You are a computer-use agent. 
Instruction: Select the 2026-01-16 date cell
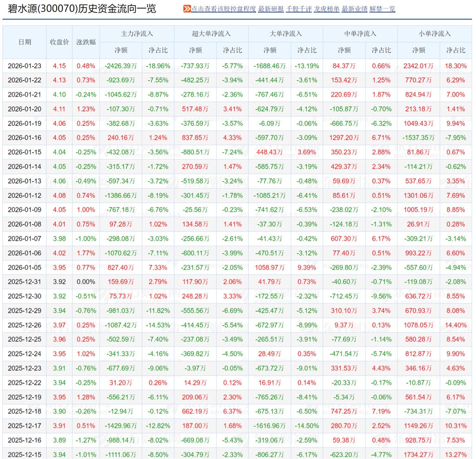pyautogui.click(x=25, y=138)
